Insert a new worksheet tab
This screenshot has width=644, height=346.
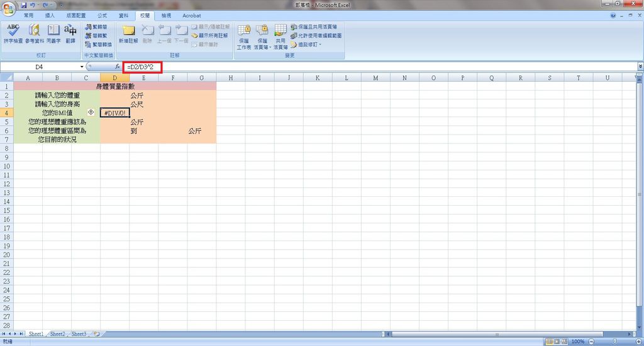(x=96, y=334)
